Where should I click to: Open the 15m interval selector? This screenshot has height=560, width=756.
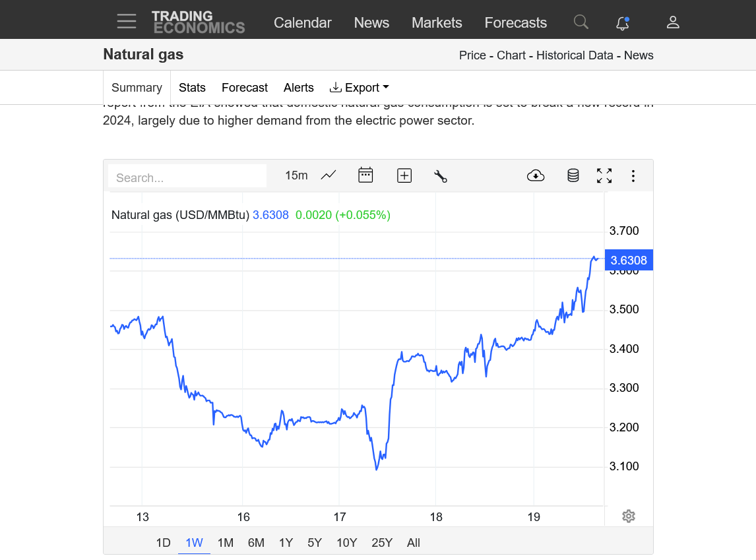click(296, 175)
